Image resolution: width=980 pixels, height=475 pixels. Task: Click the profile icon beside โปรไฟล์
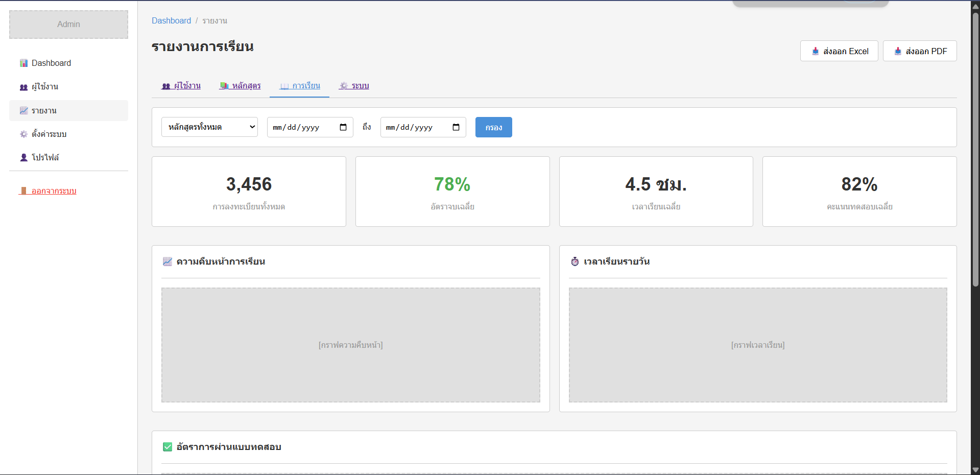[x=23, y=157]
